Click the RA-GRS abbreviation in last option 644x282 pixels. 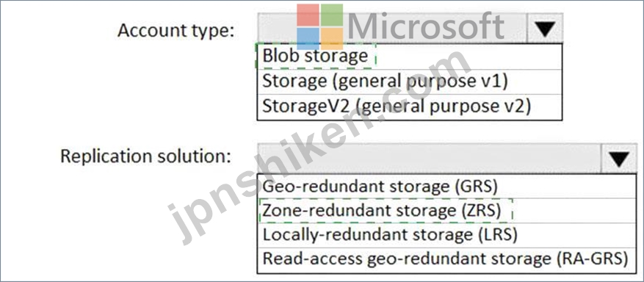(593, 259)
